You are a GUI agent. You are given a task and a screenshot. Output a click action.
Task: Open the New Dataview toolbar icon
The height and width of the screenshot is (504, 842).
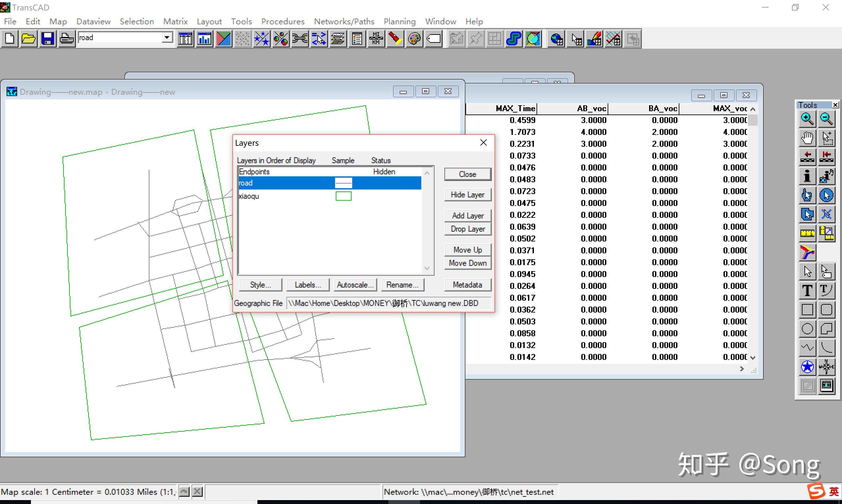pos(185,39)
